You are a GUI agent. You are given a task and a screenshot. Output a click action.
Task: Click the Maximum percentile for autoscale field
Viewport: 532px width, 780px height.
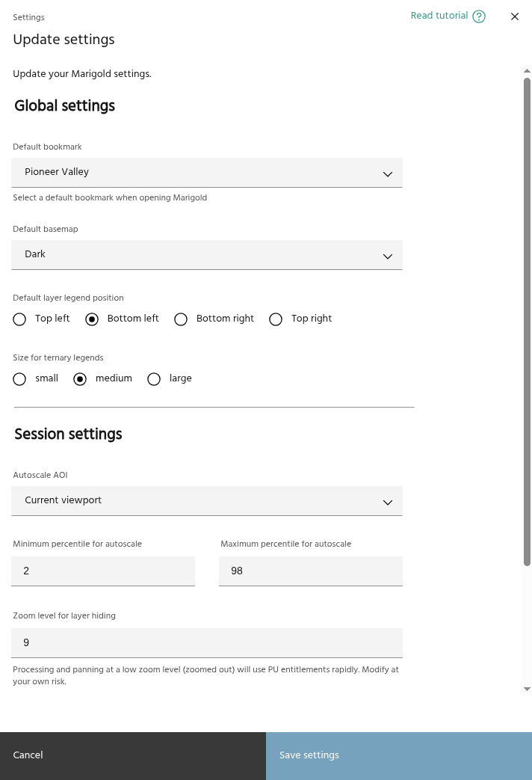pos(311,571)
